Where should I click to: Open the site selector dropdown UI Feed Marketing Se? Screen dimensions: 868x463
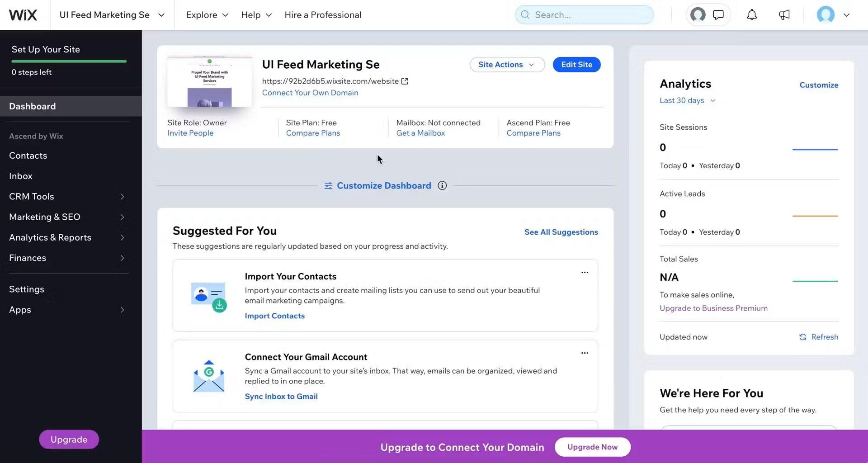click(x=112, y=15)
